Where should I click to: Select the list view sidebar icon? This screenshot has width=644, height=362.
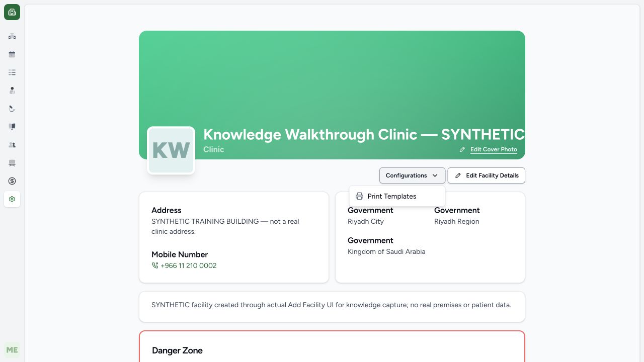[12, 72]
